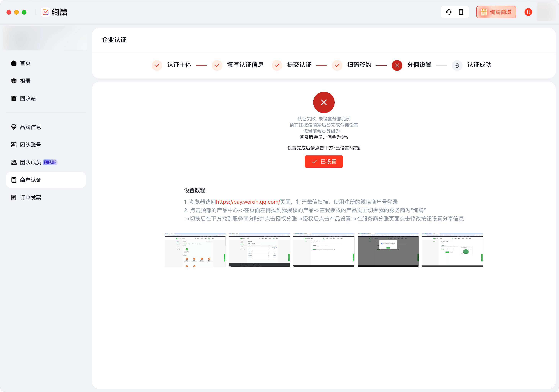Click the 分佣设置 failed step icon
The height and width of the screenshot is (392, 559).
pos(397,65)
